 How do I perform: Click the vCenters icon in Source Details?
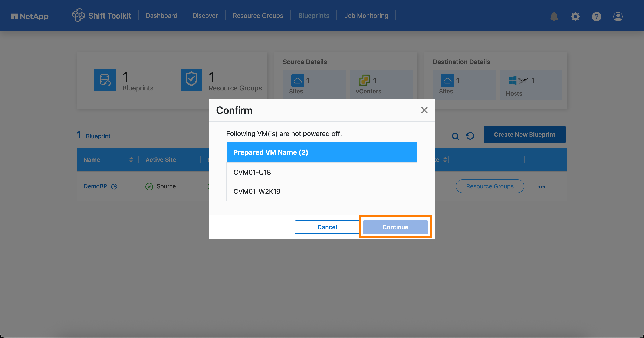(x=364, y=80)
